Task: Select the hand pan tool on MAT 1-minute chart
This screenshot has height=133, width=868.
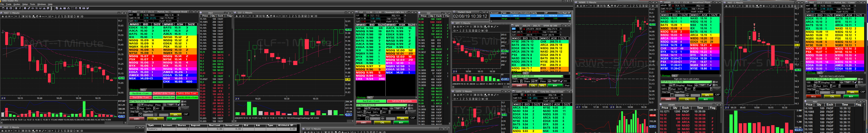Action: pyautogui.click(x=37, y=16)
